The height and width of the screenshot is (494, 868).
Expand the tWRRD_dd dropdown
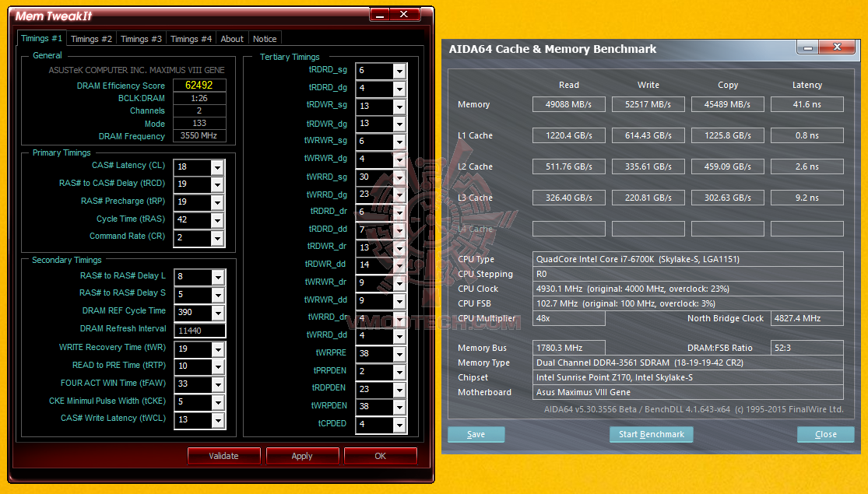[x=399, y=336]
